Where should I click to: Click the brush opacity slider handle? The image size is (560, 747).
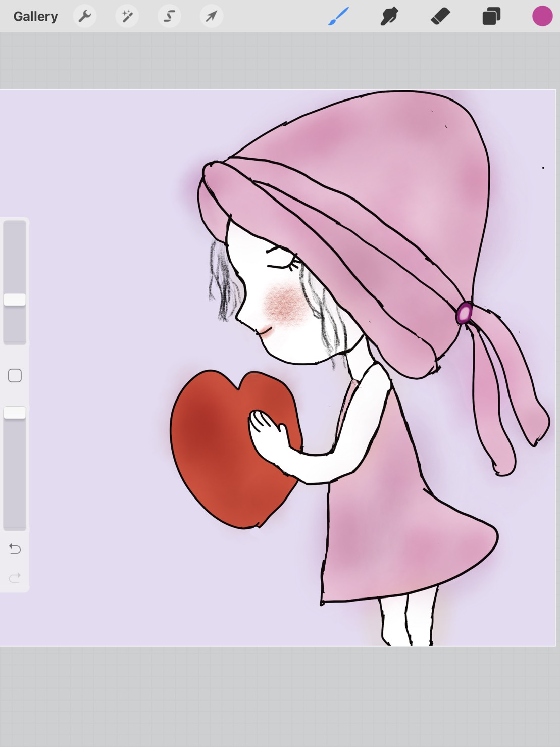[x=15, y=413]
